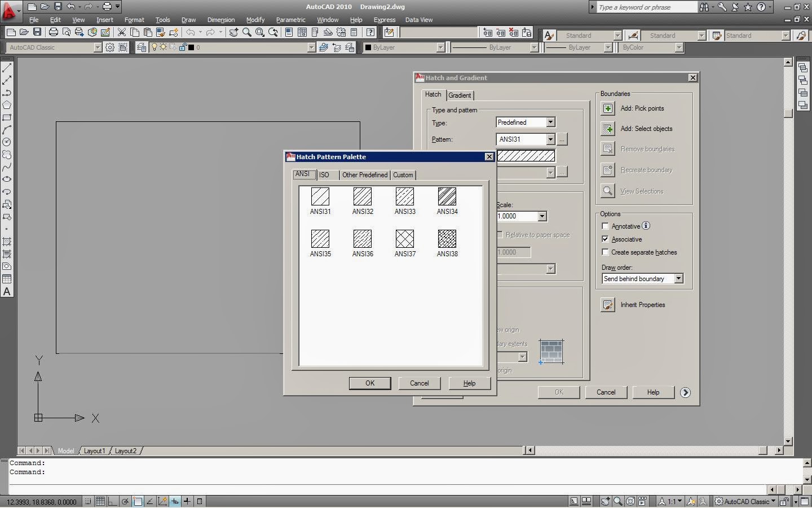
Task: Click the Inherit Properties icon
Action: (x=608, y=305)
